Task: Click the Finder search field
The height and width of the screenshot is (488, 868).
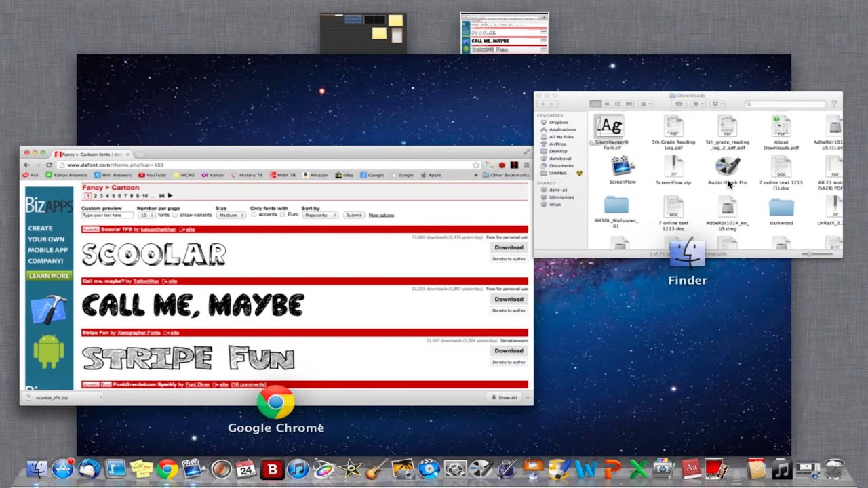Action: point(785,104)
